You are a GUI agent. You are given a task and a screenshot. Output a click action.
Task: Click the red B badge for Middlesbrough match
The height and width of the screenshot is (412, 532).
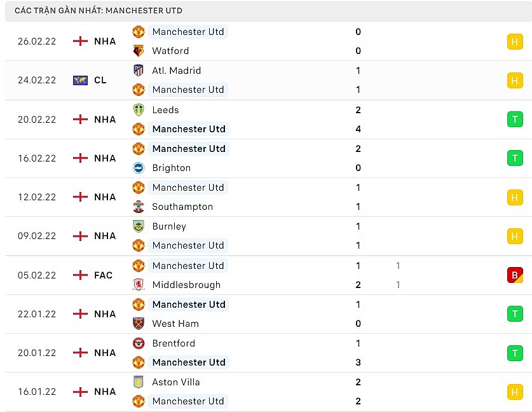click(514, 275)
